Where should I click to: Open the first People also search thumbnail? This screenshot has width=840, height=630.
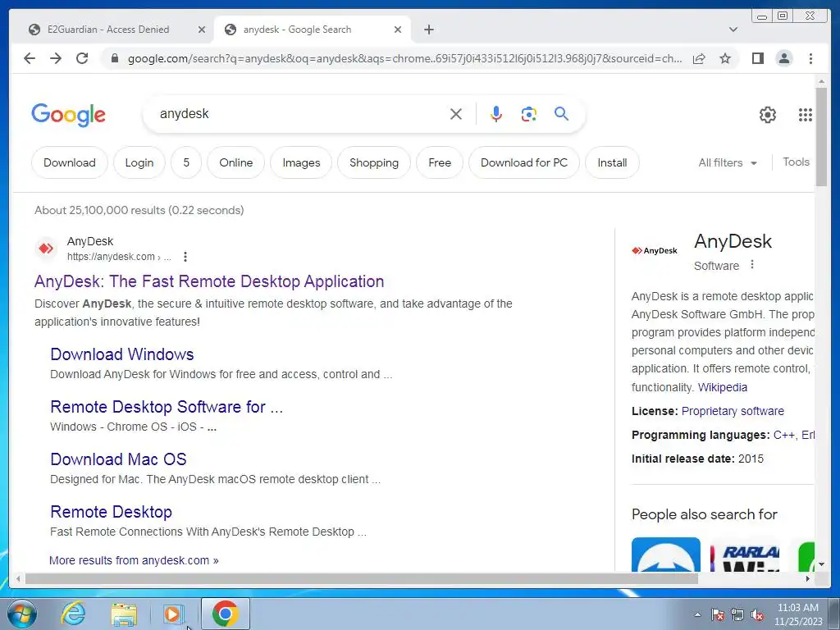(666, 555)
